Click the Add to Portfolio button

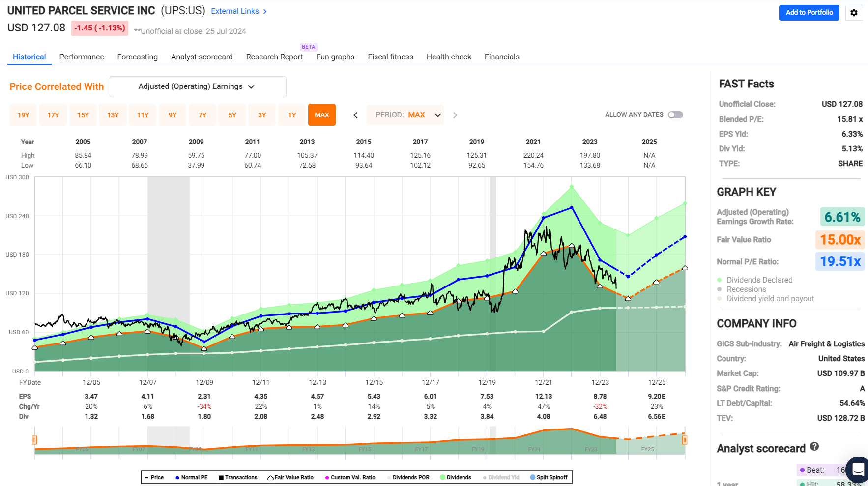[809, 13]
